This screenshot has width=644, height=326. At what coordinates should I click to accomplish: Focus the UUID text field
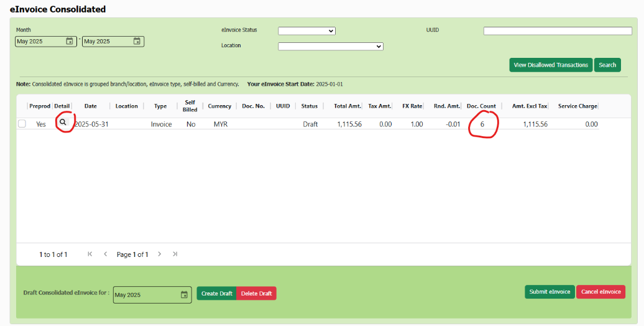coord(557,31)
